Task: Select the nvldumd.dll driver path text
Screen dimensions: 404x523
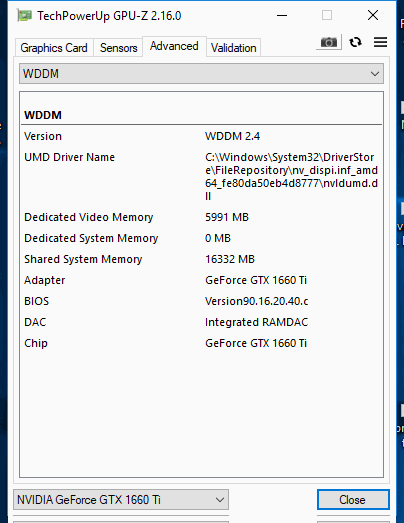Action: click(x=292, y=176)
